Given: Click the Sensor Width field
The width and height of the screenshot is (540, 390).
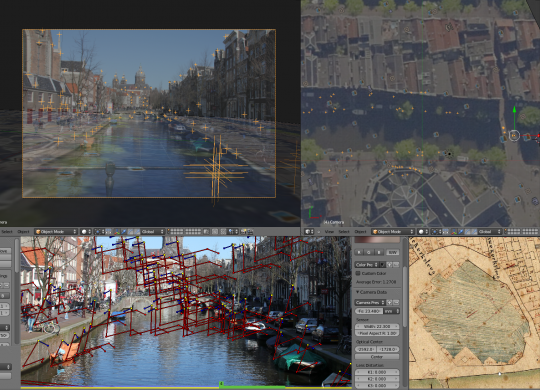Looking at the screenshot, I should coord(377,326).
